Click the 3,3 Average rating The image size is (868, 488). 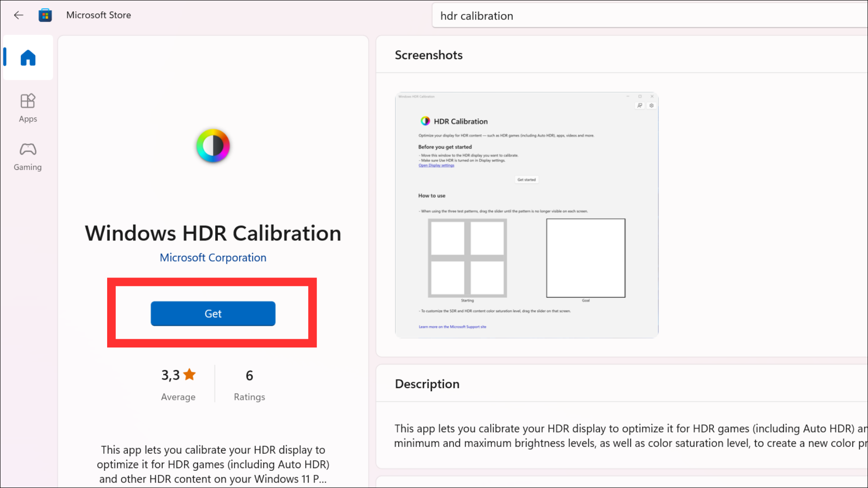[171, 375]
